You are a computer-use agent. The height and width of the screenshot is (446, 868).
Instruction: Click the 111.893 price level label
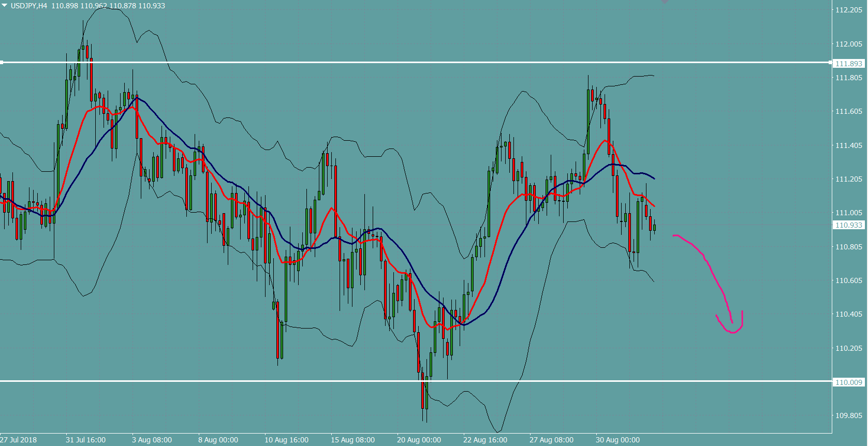click(x=849, y=64)
